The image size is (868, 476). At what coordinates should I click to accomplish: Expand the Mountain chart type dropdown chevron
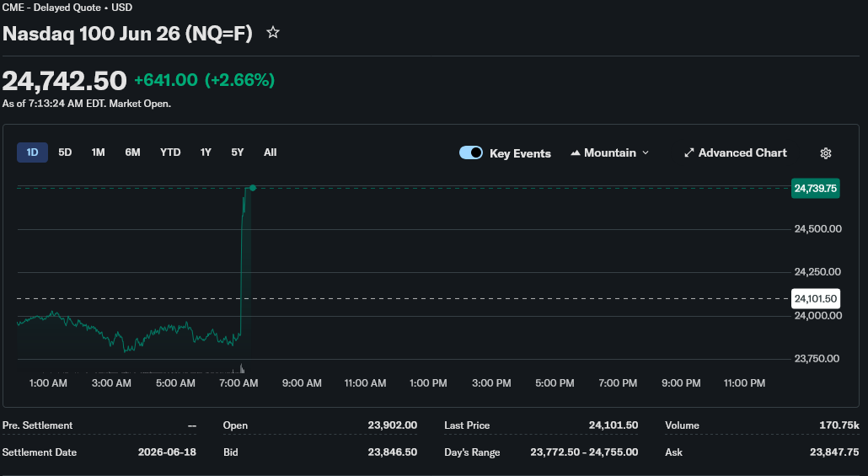click(x=646, y=152)
